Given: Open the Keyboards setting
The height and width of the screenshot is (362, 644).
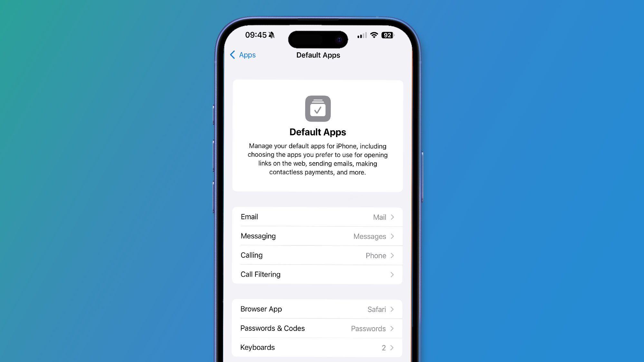Looking at the screenshot, I should coord(317,348).
